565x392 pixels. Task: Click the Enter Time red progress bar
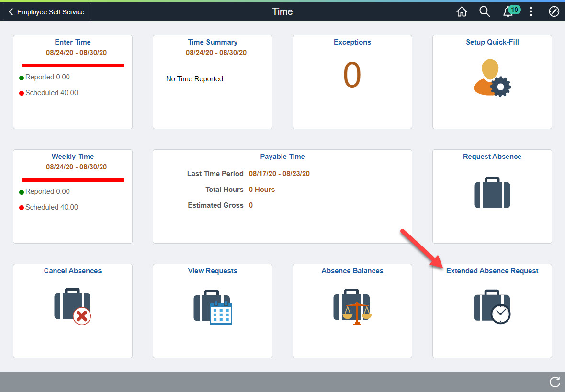(73, 66)
